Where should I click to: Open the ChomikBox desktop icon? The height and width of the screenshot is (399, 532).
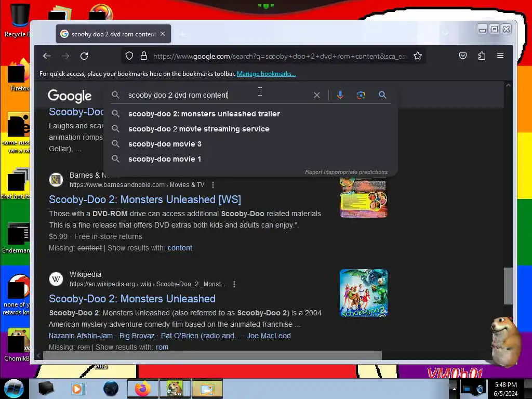click(x=18, y=344)
